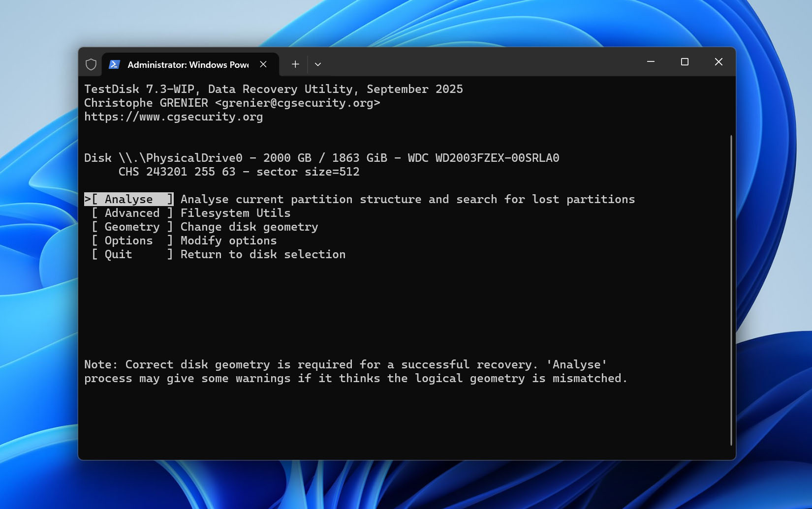This screenshot has width=812, height=509.
Task: Select the Administrator: Windows PowerShell tab
Action: tap(190, 64)
